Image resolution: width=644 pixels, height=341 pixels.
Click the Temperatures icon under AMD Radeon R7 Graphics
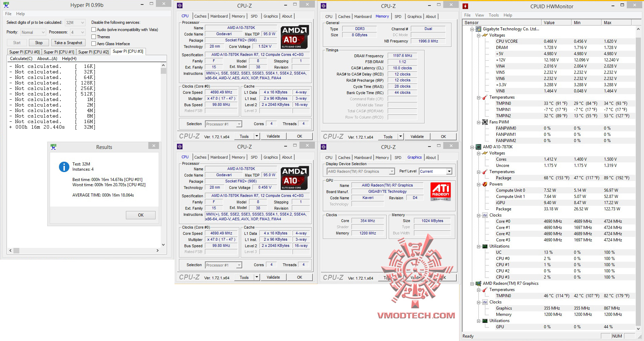coord(485,290)
